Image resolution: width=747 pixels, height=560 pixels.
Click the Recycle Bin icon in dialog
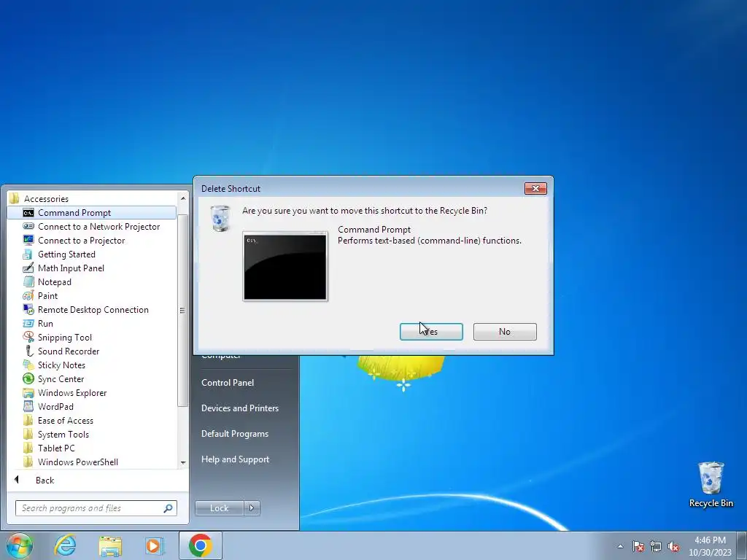pos(220,219)
